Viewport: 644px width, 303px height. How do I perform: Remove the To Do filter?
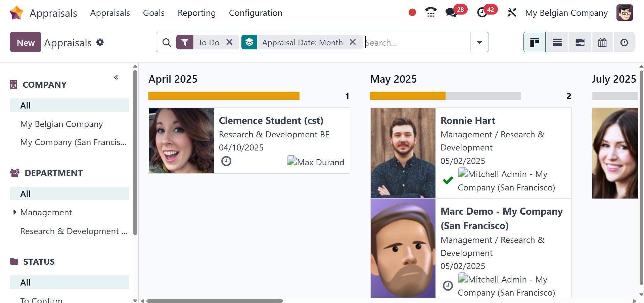coord(229,42)
